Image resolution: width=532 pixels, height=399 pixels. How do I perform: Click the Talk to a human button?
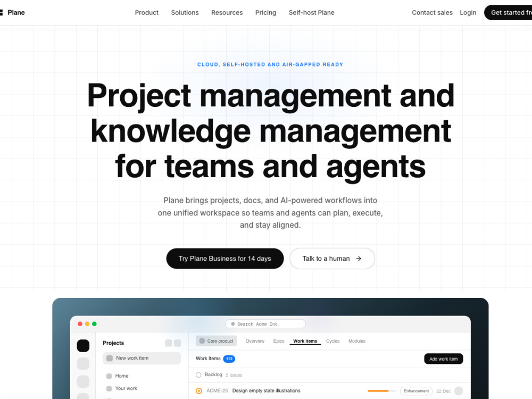coord(332,259)
